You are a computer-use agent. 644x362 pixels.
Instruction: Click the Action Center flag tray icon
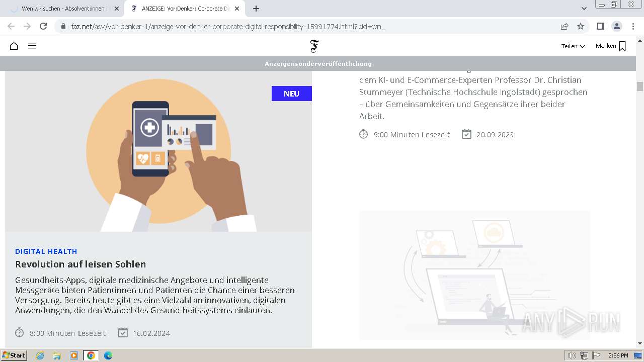[596, 355]
